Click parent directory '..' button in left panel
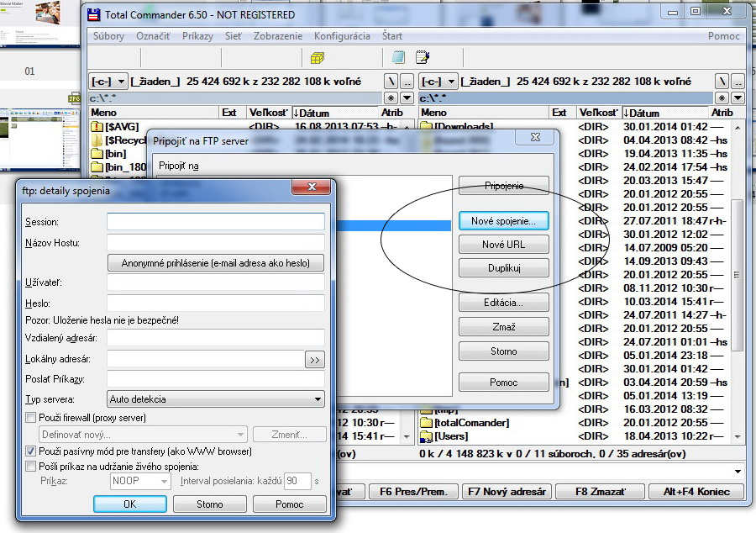The height and width of the screenshot is (533, 756). point(407,82)
